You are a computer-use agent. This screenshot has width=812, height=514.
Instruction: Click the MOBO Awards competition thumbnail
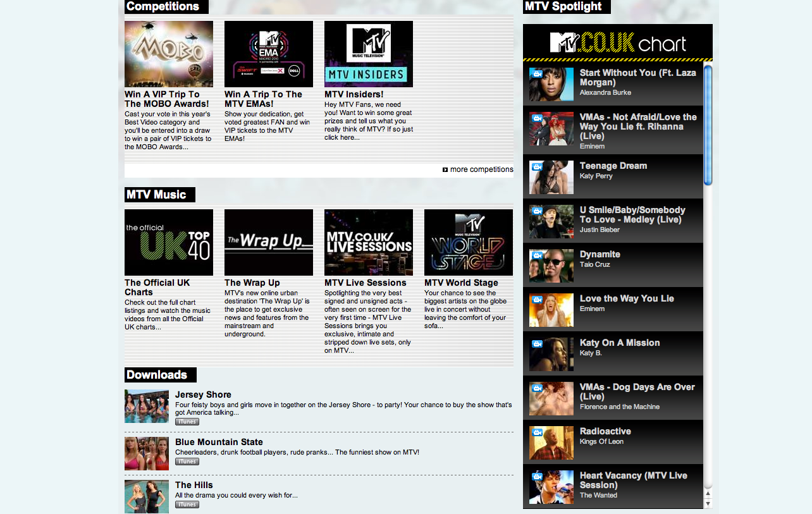(168, 54)
